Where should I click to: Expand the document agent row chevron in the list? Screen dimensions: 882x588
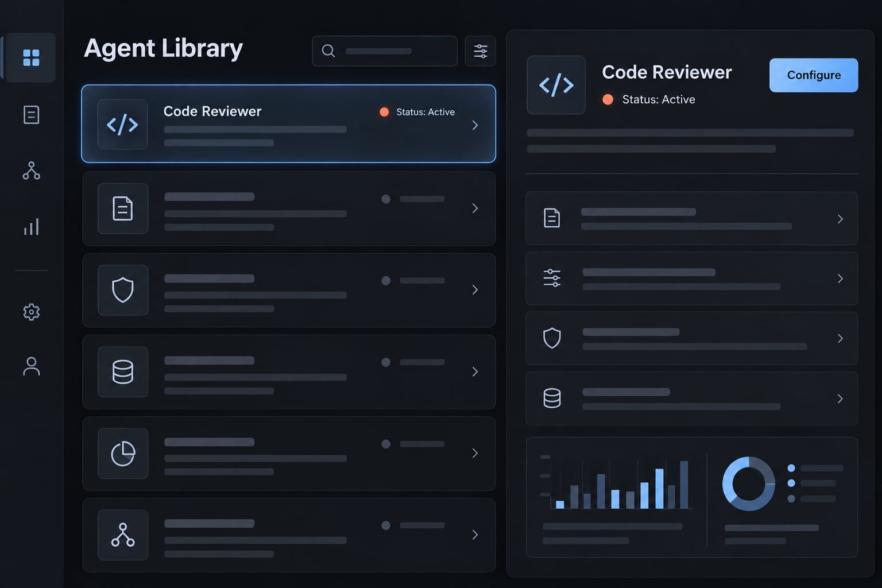[475, 208]
